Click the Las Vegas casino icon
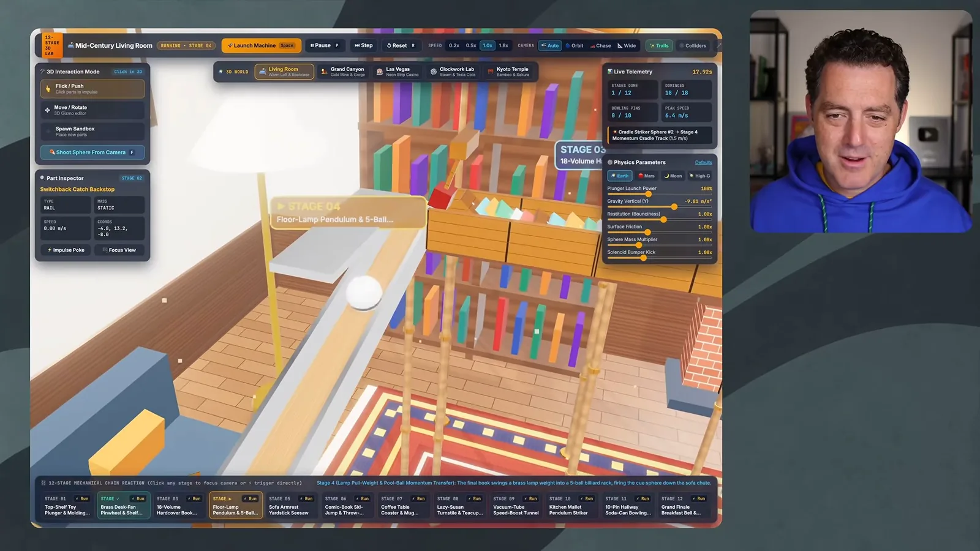Viewport: 980px width, 551px height. [x=380, y=72]
